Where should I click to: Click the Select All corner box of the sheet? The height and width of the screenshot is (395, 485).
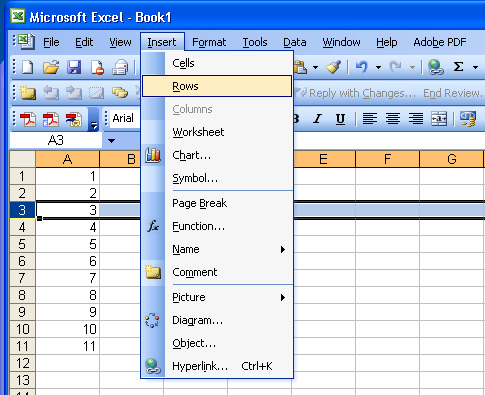tap(22, 159)
